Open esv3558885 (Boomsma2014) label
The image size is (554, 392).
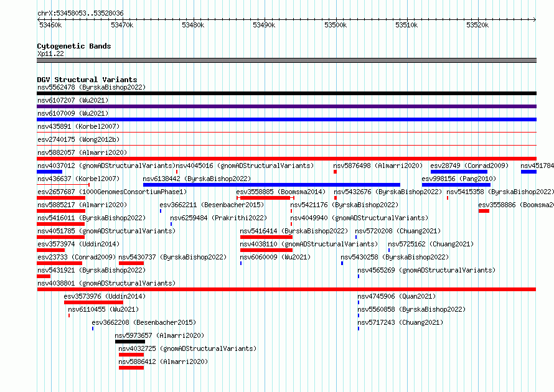[x=281, y=192]
